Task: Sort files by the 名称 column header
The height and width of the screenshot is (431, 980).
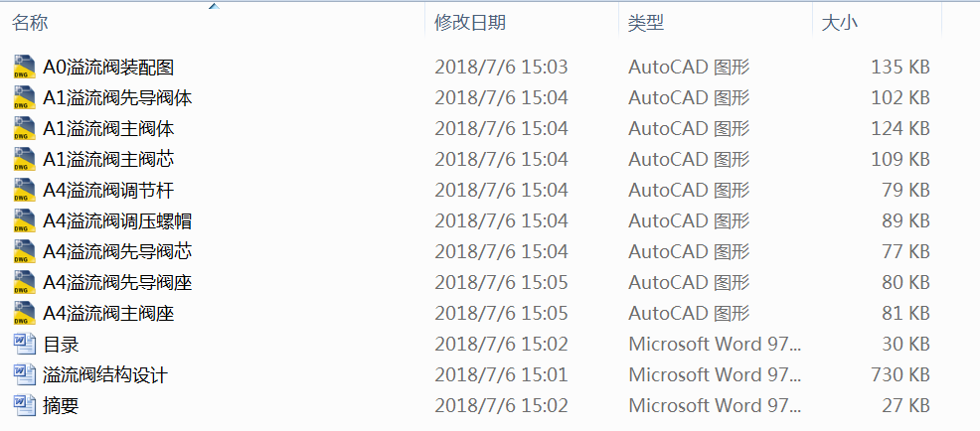Action: tap(30, 22)
